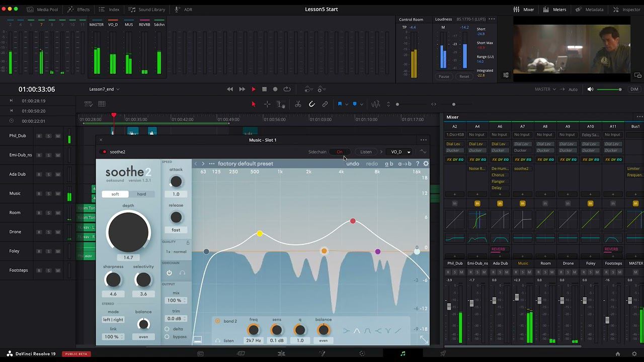Open the VO_D sidechain source dropdown
This screenshot has width=644, height=362.
click(400, 152)
